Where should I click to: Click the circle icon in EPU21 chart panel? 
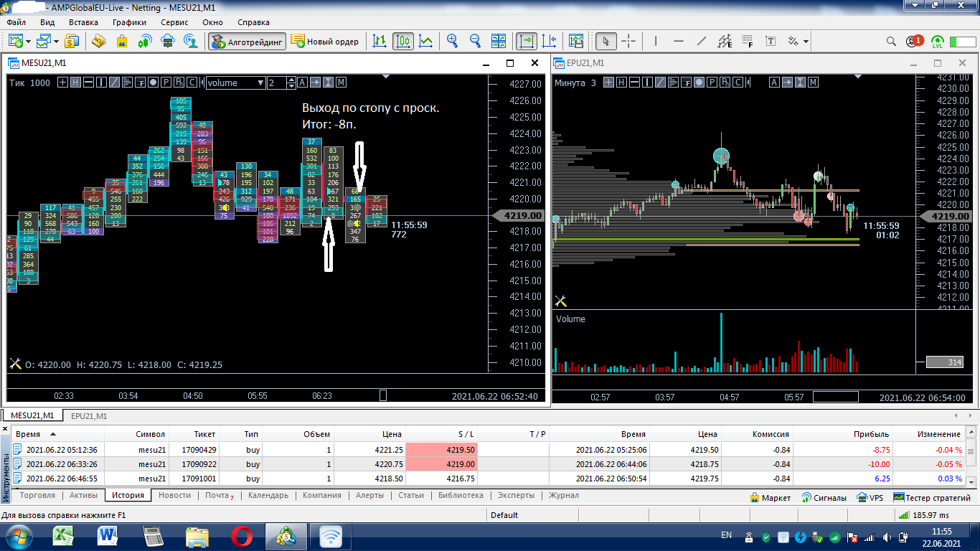click(697, 83)
